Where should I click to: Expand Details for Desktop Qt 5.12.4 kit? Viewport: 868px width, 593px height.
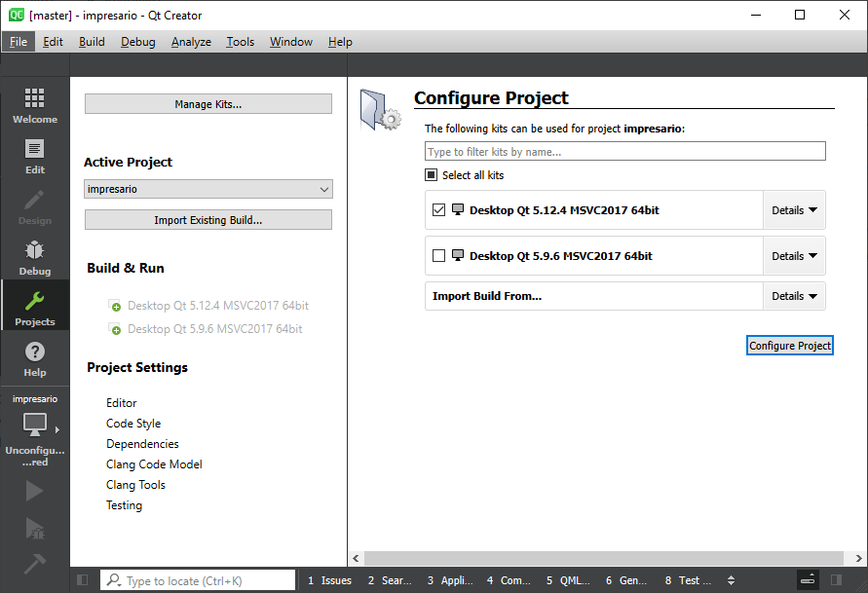tap(794, 210)
